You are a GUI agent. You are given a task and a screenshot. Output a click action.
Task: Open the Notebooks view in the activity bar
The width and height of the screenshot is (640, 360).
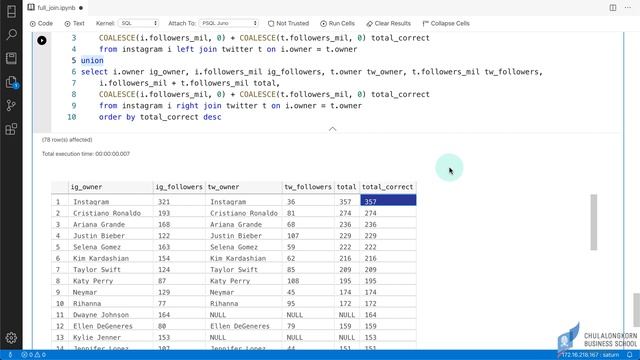(11, 58)
